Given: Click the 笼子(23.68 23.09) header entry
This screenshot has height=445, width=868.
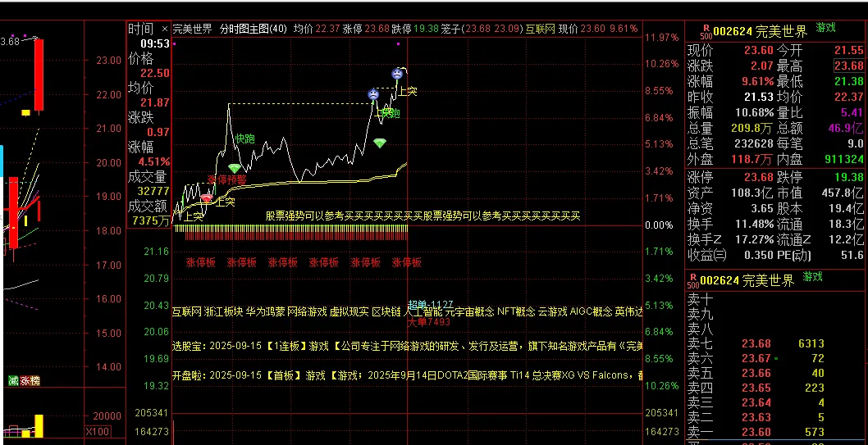Looking at the screenshot, I should (482, 29).
